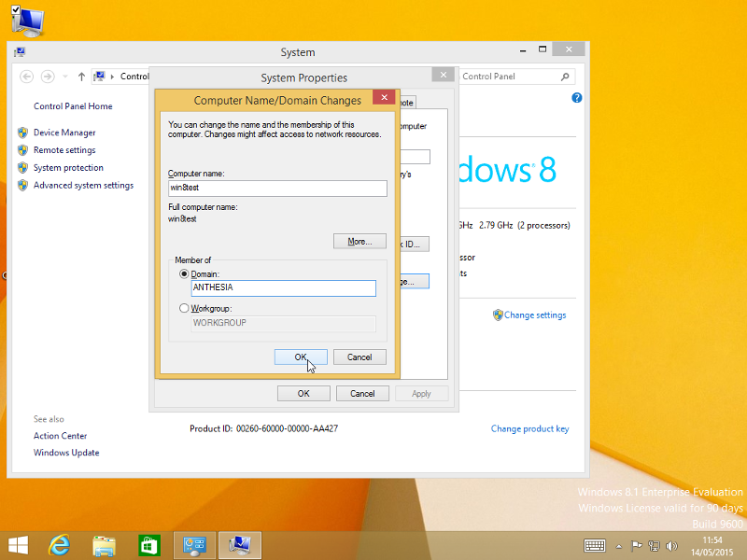
Task: Click the Computer name text field
Action: pos(277,189)
